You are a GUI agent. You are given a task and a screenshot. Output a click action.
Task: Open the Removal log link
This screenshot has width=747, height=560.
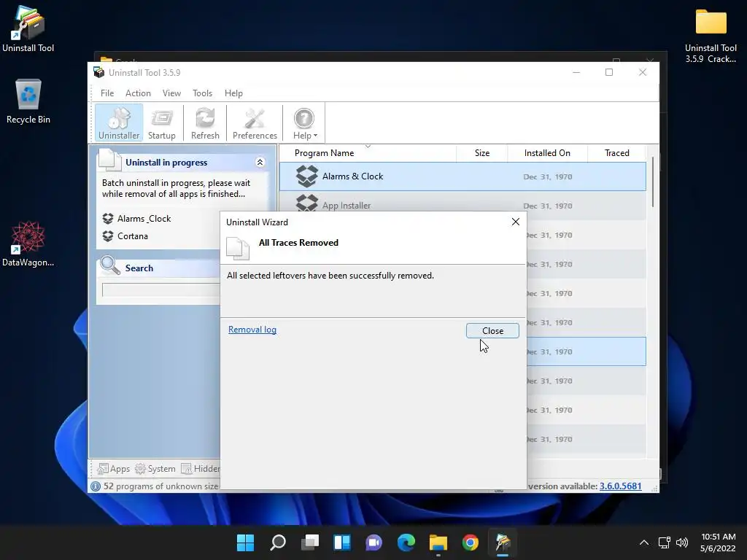(252, 330)
